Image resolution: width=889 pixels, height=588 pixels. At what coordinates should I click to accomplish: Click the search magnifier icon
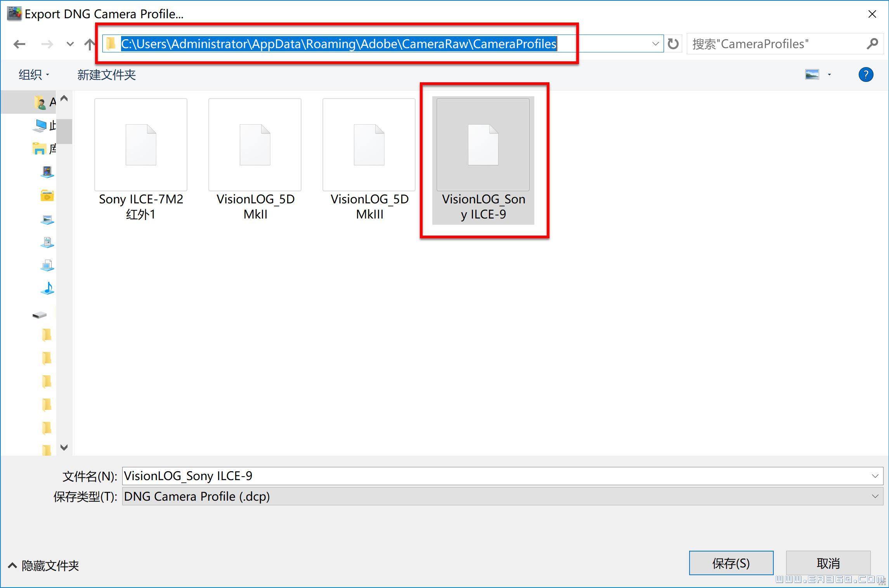coord(872,44)
